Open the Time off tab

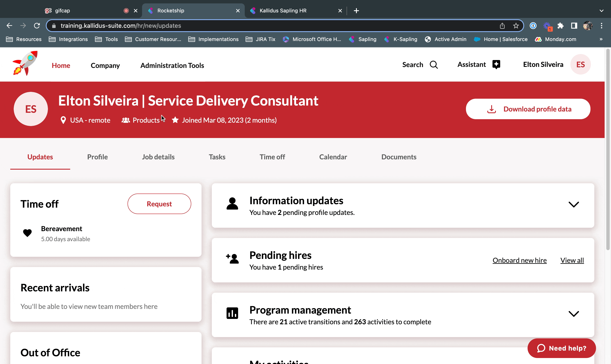(272, 157)
